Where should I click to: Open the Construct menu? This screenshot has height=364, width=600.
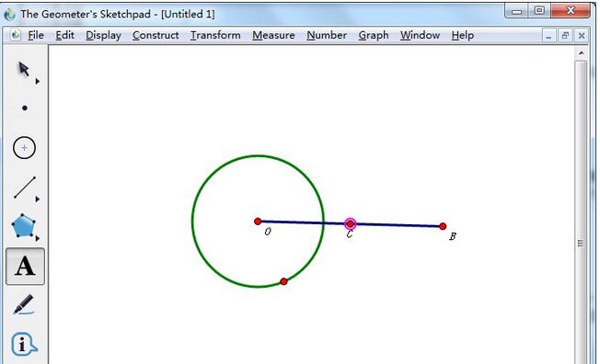[156, 35]
